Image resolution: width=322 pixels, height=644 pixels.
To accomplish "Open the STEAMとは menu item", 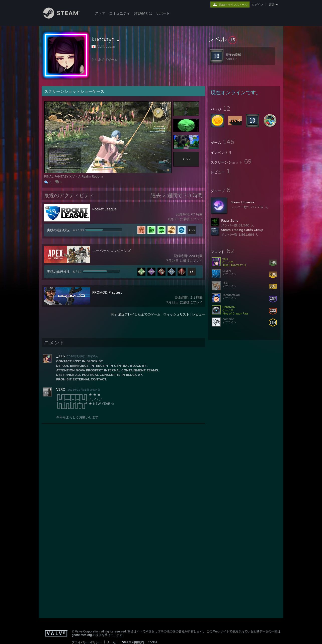I will (x=143, y=14).
